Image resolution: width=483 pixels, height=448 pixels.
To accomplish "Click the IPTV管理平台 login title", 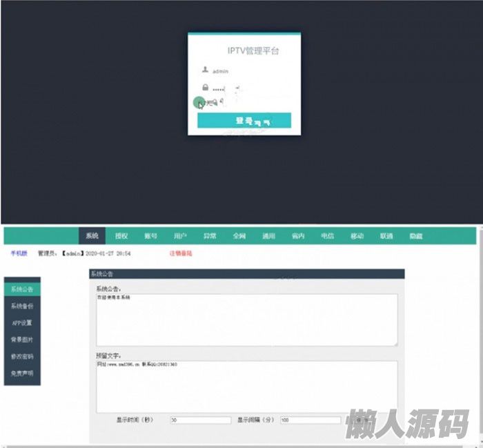I will pyautogui.click(x=253, y=50).
